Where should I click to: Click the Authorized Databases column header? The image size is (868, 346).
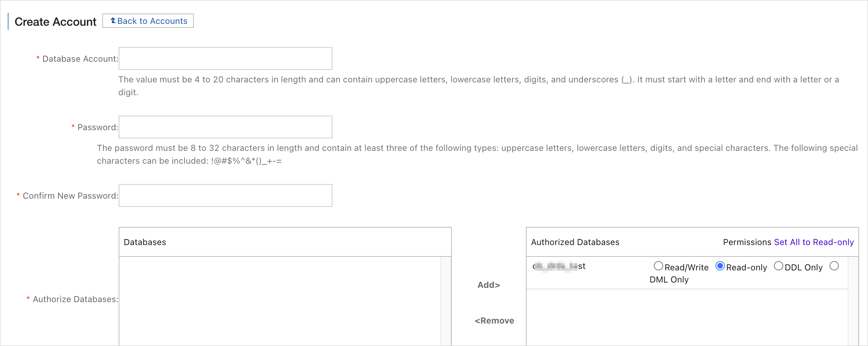(x=575, y=242)
